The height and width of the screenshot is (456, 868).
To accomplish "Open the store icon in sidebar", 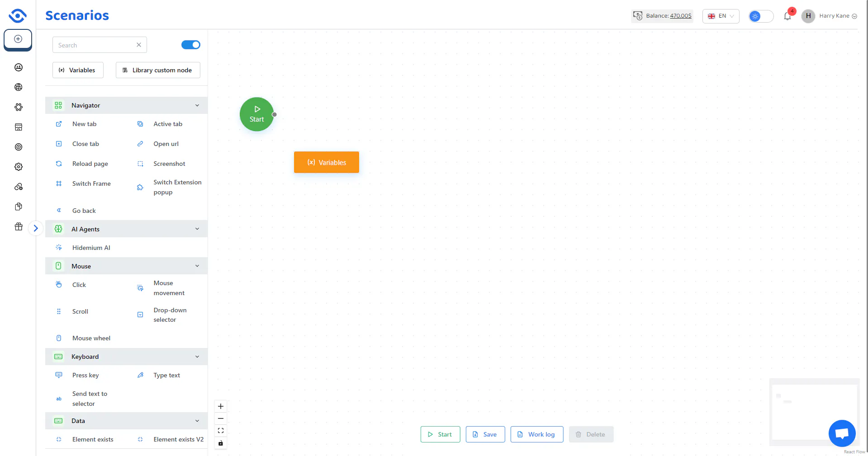I will pyautogui.click(x=19, y=127).
